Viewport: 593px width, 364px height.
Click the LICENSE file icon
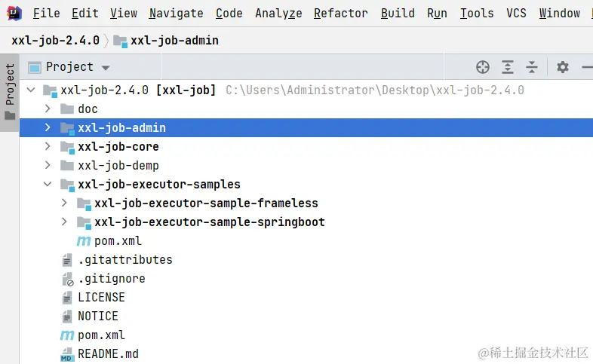point(67,298)
